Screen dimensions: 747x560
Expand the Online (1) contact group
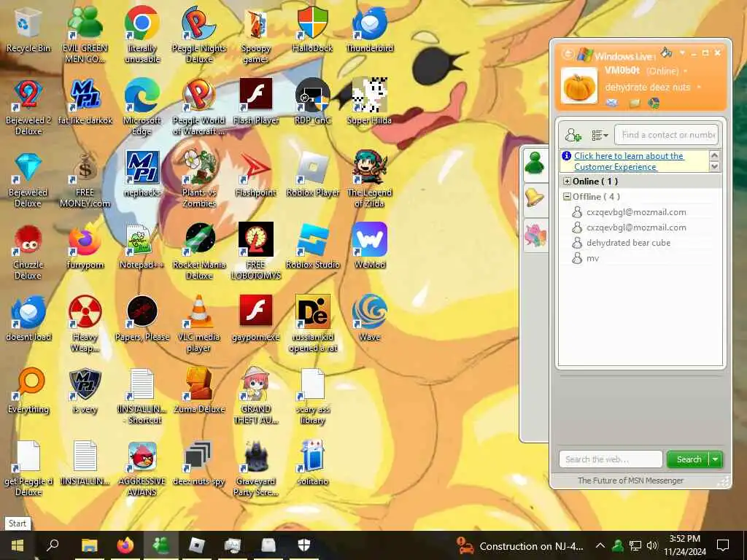click(567, 182)
